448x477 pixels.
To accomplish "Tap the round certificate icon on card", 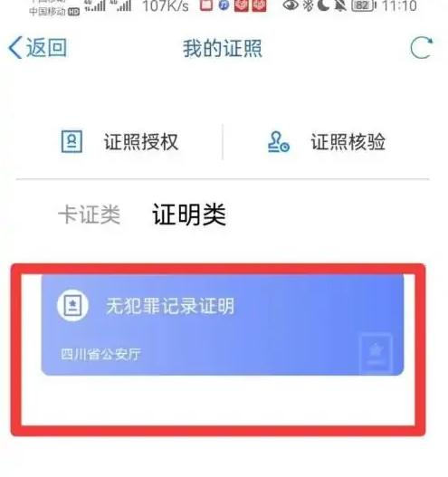I will pyautogui.click(x=72, y=305).
